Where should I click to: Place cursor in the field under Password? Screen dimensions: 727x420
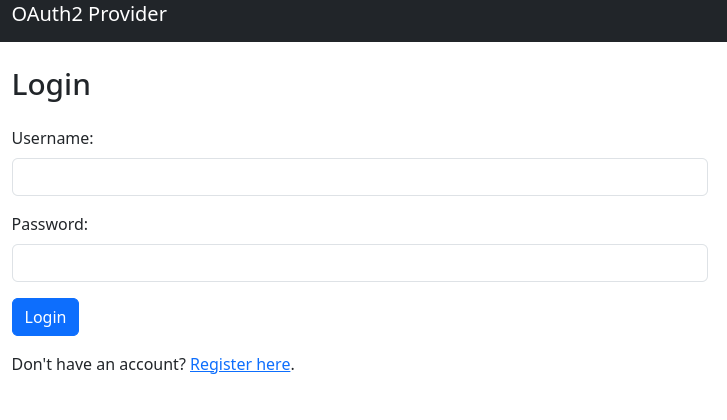point(359,263)
